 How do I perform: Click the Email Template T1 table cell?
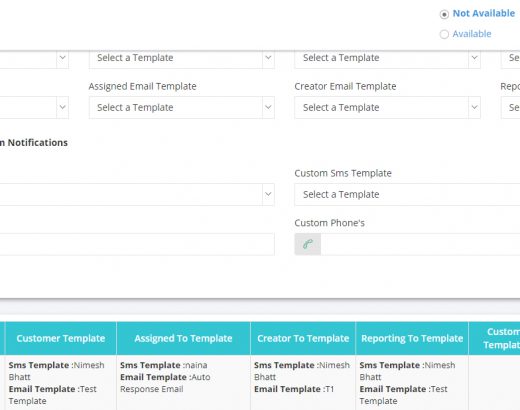[x=303, y=383]
